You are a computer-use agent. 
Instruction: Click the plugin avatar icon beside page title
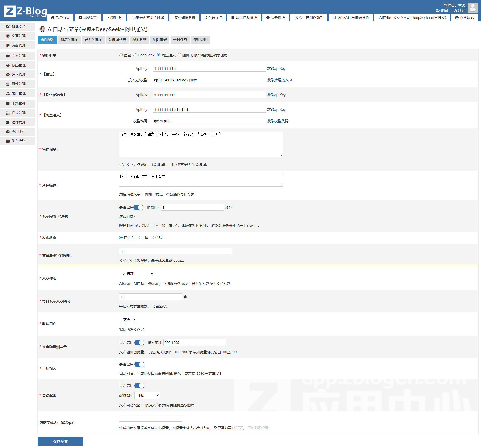click(x=43, y=29)
